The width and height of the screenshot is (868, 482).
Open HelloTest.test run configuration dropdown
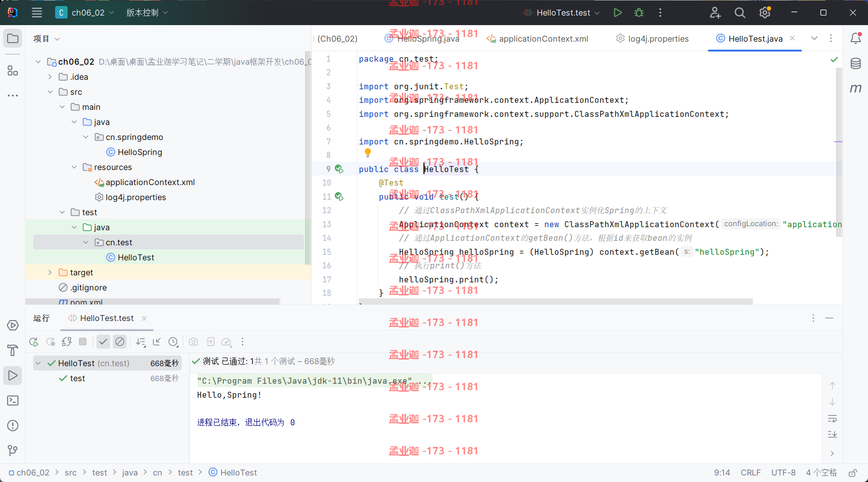tap(561, 13)
